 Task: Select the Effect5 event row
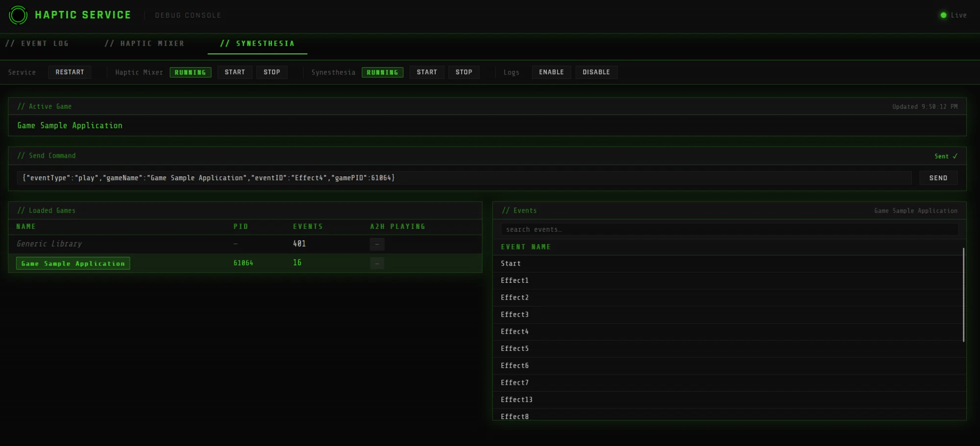(729, 348)
